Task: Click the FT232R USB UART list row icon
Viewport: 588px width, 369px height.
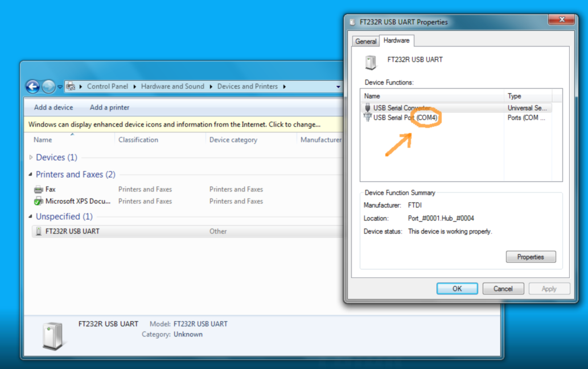Action: click(x=39, y=231)
